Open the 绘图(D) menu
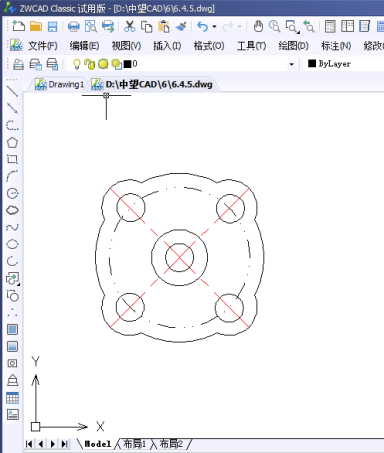Image resolution: width=384 pixels, height=453 pixels. (294, 46)
